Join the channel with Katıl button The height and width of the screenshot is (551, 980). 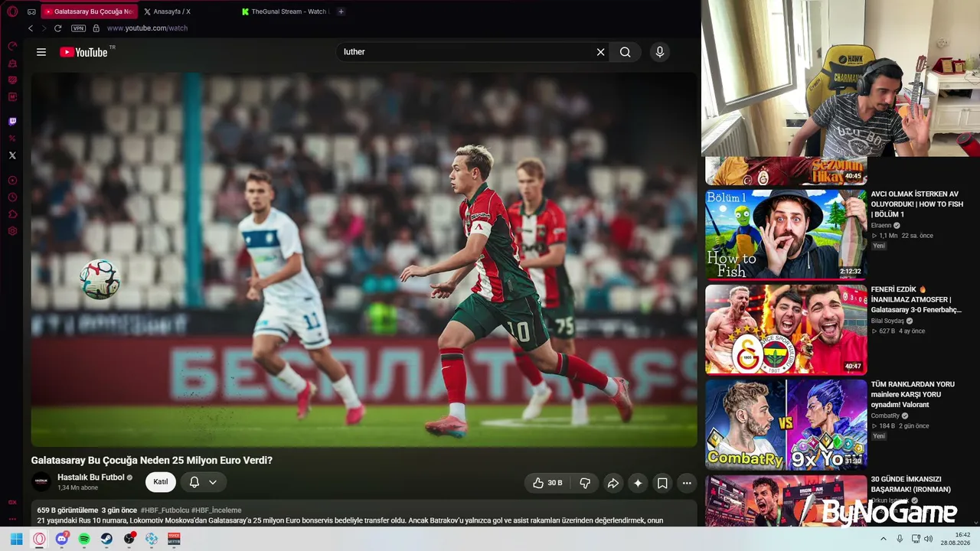click(161, 481)
